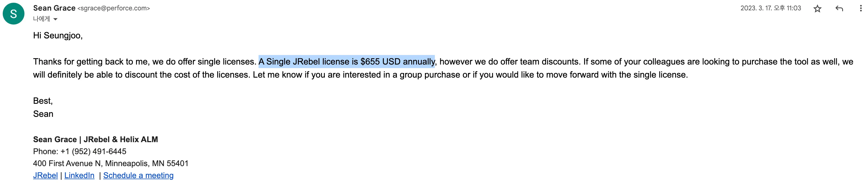The image size is (868, 183).
Task: Click the 400 First Avenue N address line
Action: point(111,163)
